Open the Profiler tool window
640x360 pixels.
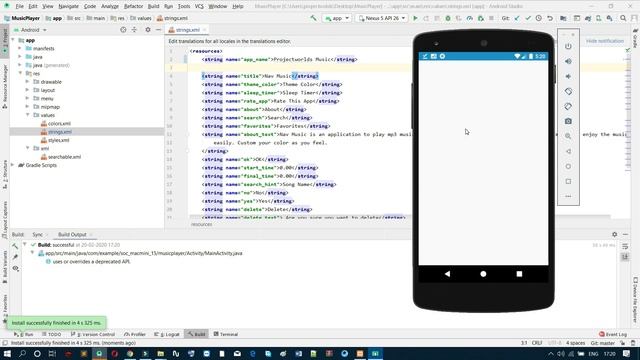(135, 334)
